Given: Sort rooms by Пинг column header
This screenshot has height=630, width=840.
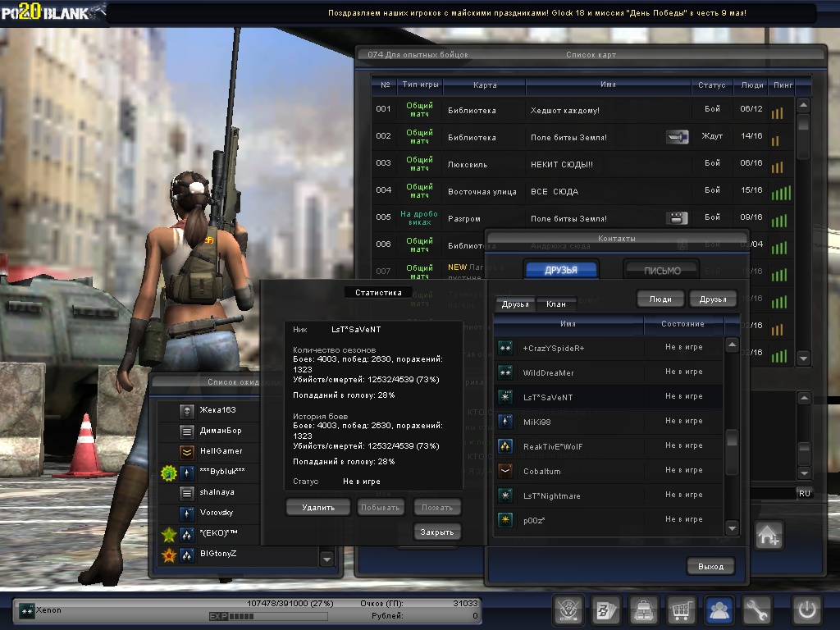Looking at the screenshot, I should [x=781, y=84].
